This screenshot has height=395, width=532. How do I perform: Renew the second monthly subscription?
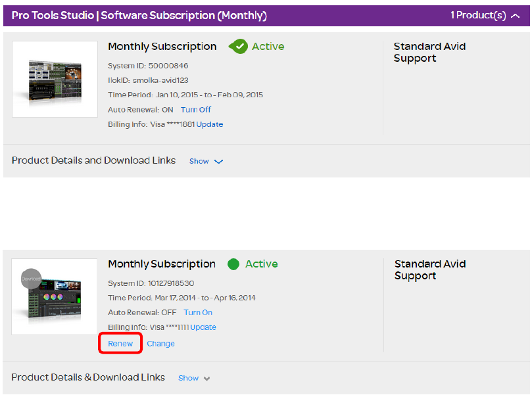point(120,344)
